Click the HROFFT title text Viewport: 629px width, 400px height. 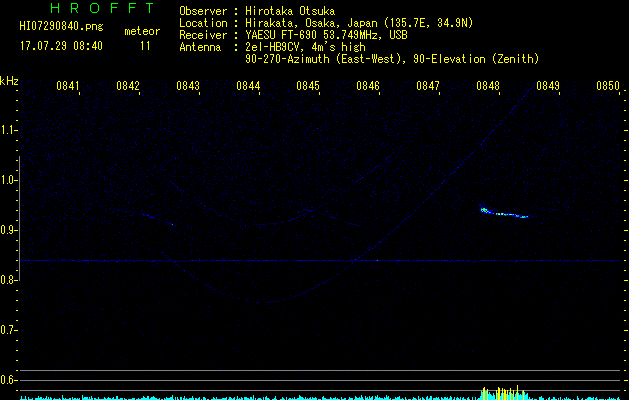pyautogui.click(x=102, y=8)
